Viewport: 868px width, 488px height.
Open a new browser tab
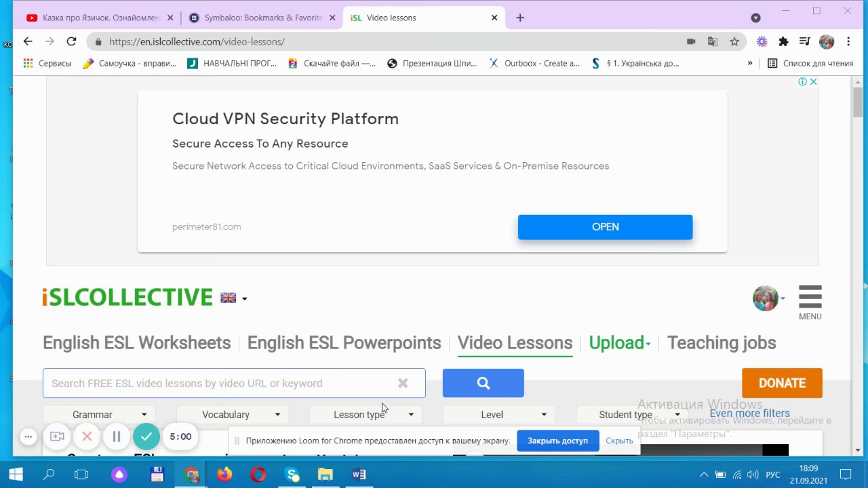coord(520,18)
